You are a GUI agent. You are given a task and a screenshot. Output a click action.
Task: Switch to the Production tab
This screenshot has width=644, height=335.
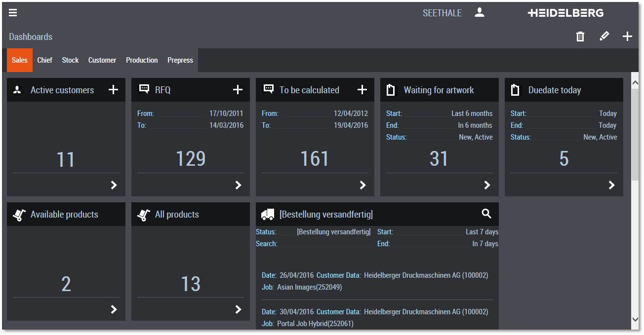pyautogui.click(x=142, y=60)
